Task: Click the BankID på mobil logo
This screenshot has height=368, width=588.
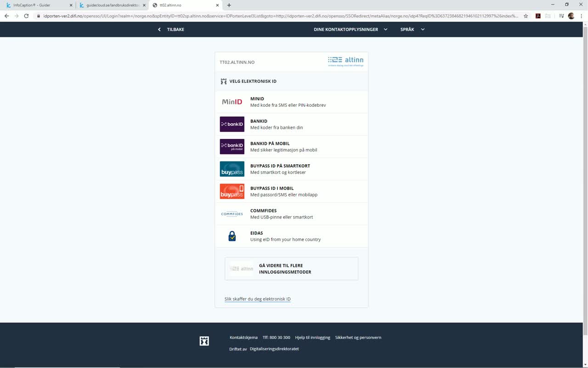Action: (x=232, y=147)
